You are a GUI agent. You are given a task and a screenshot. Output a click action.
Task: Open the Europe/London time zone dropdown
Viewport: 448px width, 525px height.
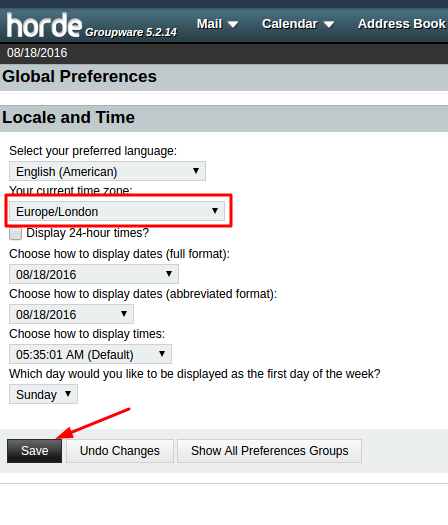click(x=117, y=211)
